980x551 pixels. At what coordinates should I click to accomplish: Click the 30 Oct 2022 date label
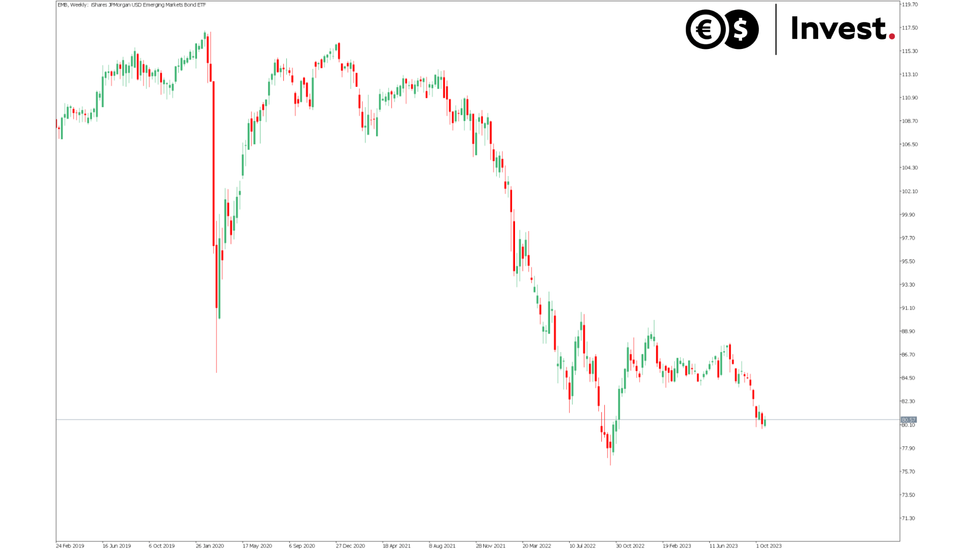point(630,546)
